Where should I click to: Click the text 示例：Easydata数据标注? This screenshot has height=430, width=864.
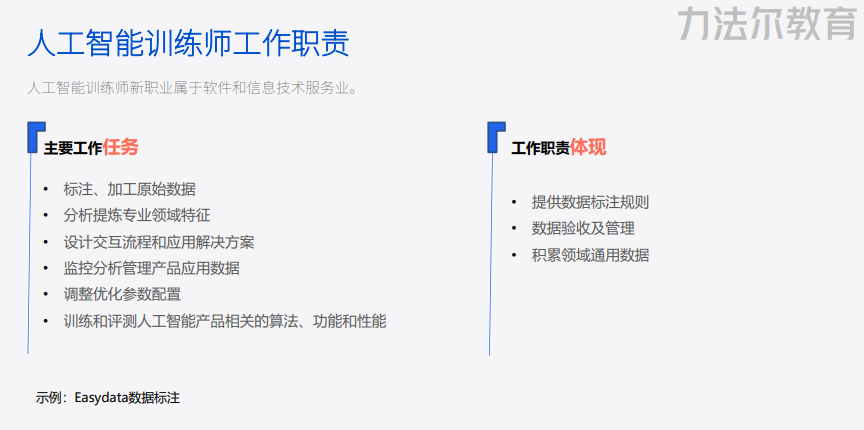click(108, 397)
